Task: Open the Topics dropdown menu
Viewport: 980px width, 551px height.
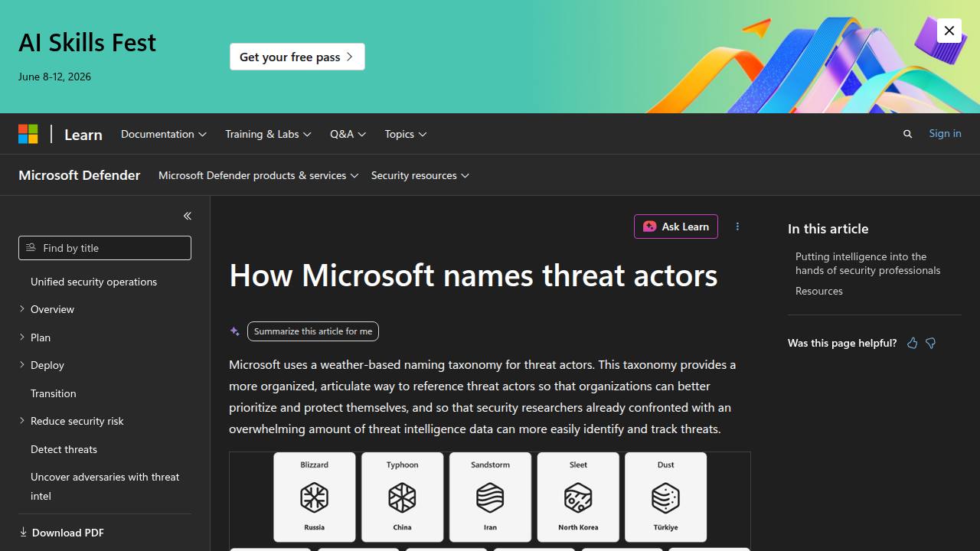Action: (x=406, y=134)
